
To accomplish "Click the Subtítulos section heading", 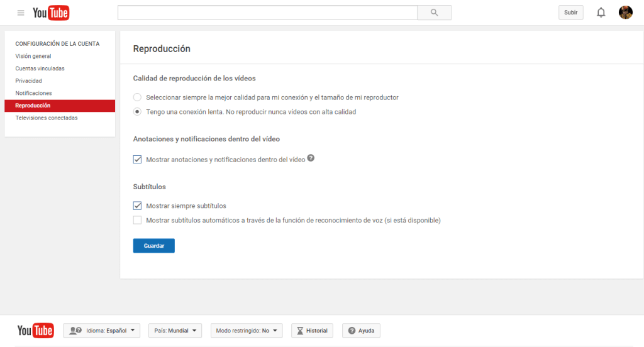I will pyautogui.click(x=150, y=187).
